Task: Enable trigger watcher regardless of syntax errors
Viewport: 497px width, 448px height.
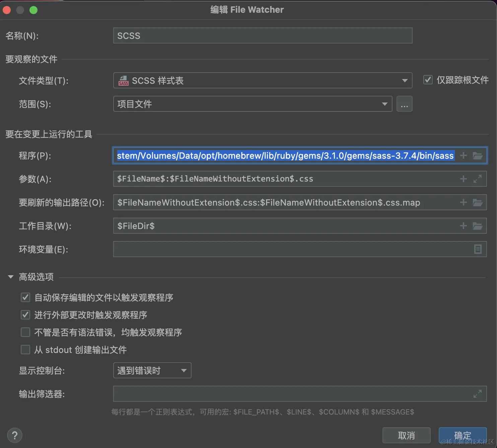Action: pyautogui.click(x=25, y=332)
